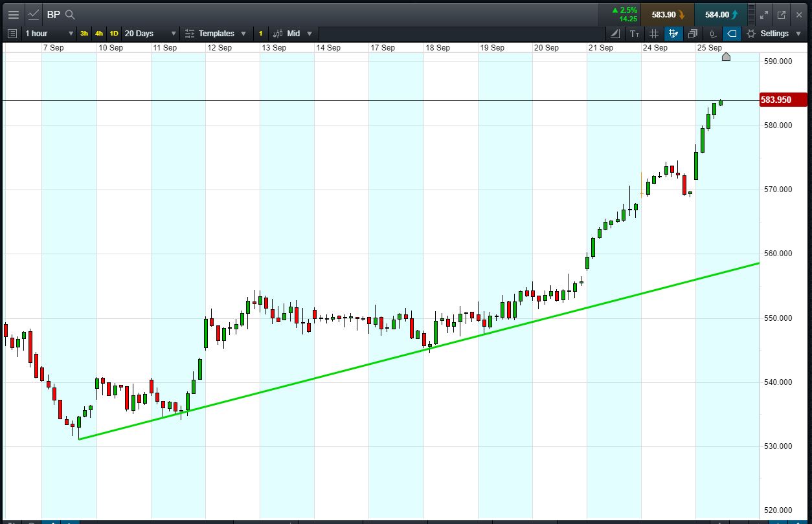Click the 21 Sep date label

tap(600, 48)
